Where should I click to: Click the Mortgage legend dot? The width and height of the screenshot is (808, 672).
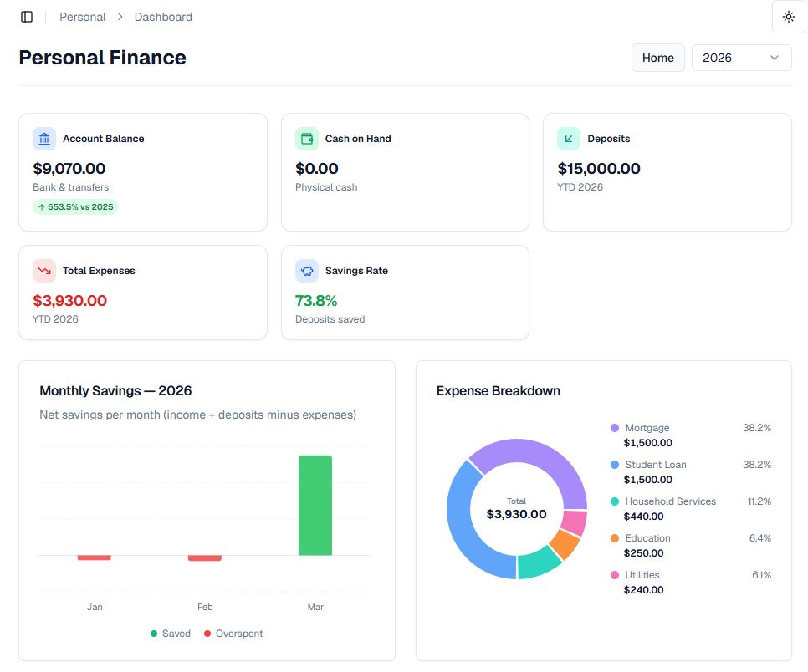(616, 428)
